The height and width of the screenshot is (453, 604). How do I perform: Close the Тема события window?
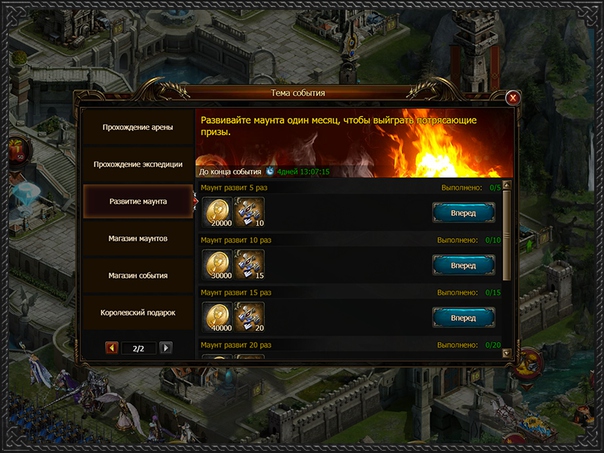pyautogui.click(x=513, y=98)
